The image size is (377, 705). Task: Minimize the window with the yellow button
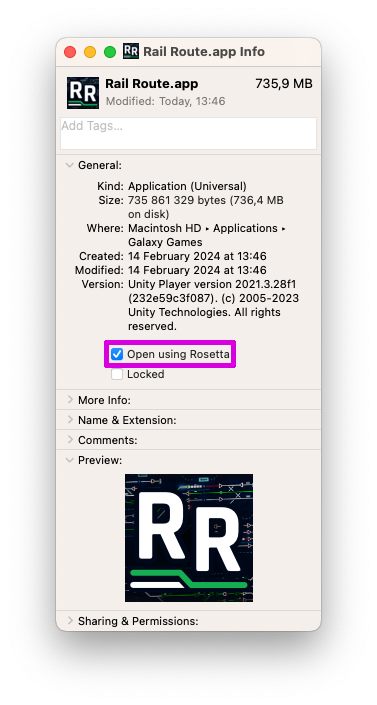pyautogui.click(x=90, y=52)
